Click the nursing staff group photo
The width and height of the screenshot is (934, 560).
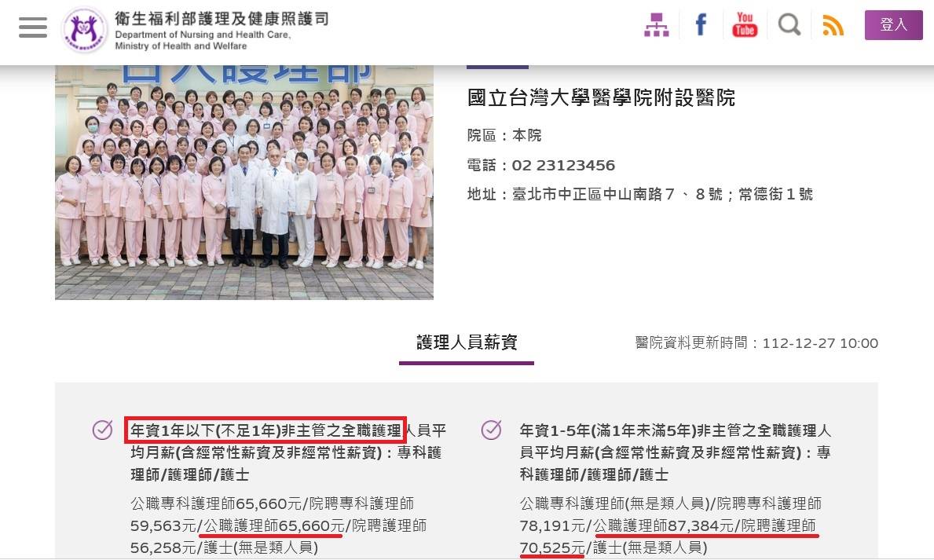(244, 182)
